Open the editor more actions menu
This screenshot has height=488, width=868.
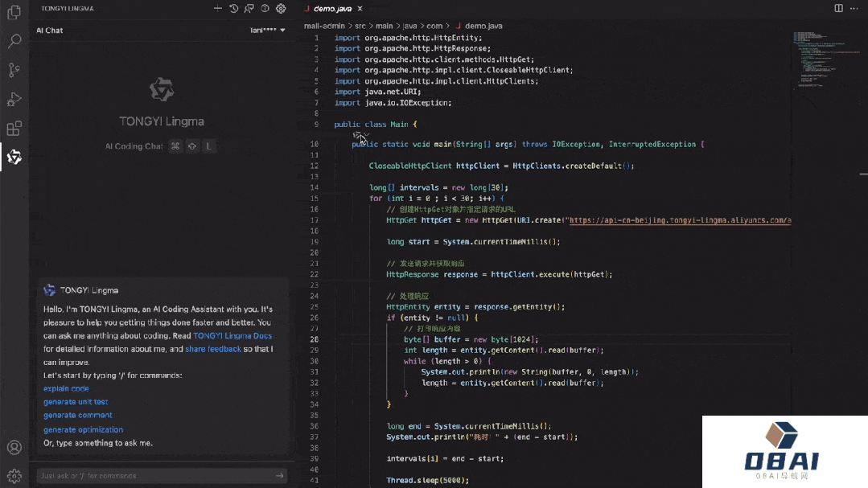[854, 8]
